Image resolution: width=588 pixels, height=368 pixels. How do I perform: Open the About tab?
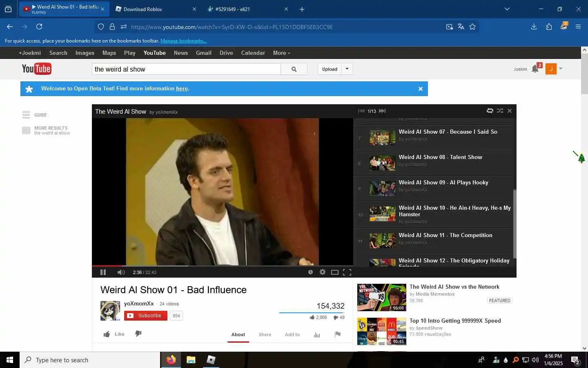click(x=238, y=334)
